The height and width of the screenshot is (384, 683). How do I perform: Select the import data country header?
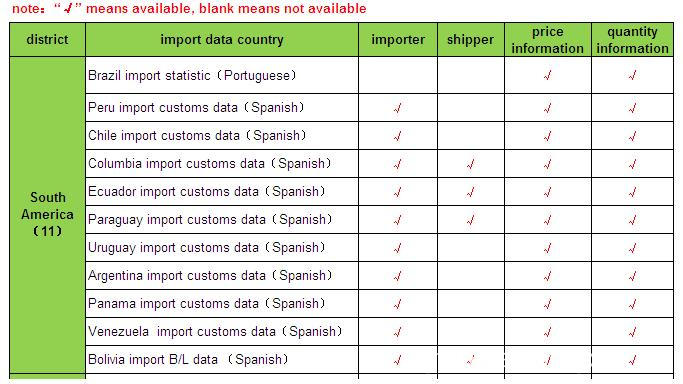(x=222, y=40)
